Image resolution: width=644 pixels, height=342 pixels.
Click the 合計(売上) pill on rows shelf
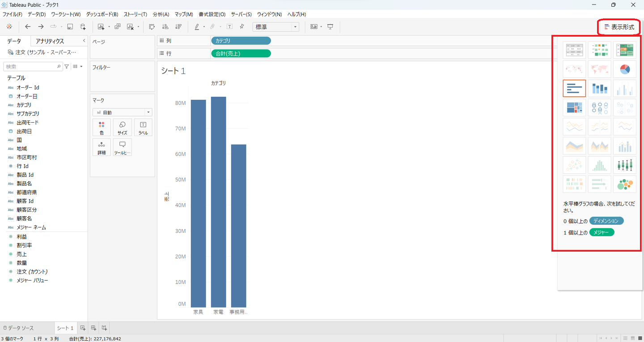(241, 54)
